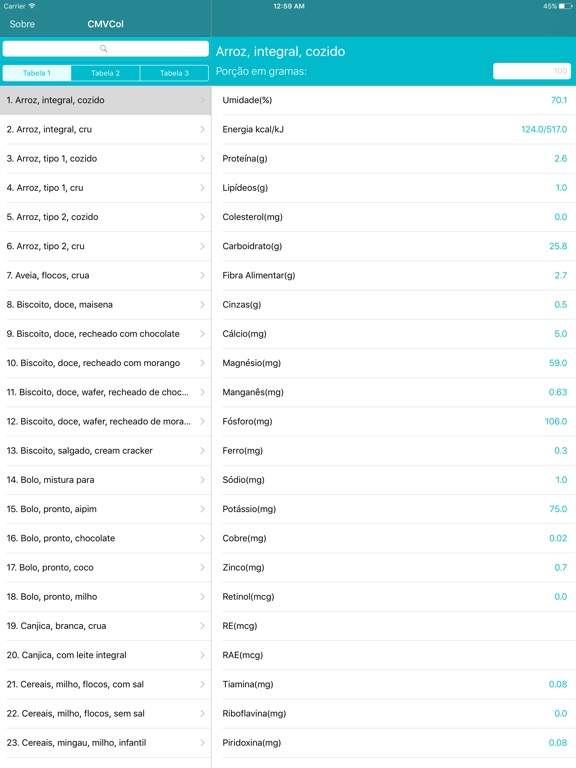This screenshot has height=768, width=576.
Task: Choose Bolo, mistura para entry
Action: click(x=105, y=480)
